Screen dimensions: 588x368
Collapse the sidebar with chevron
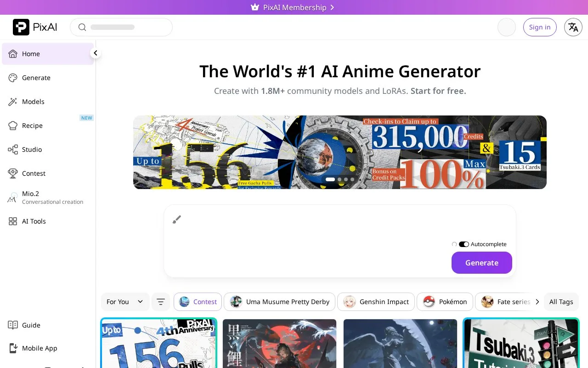[x=96, y=53]
